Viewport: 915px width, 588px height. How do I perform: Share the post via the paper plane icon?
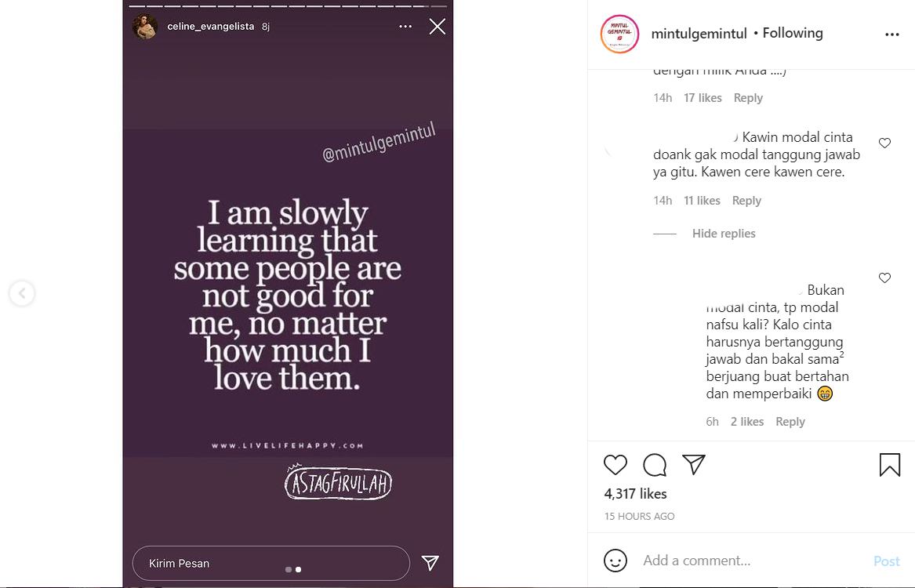click(x=694, y=465)
